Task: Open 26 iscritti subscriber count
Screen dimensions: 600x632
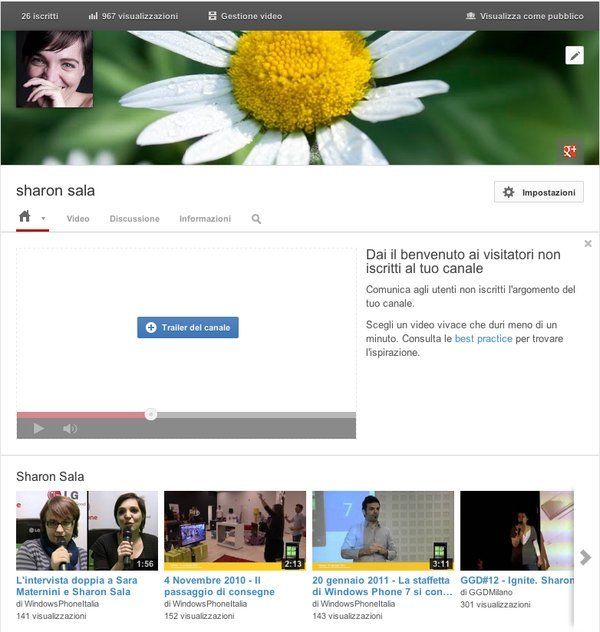Action: click(40, 16)
